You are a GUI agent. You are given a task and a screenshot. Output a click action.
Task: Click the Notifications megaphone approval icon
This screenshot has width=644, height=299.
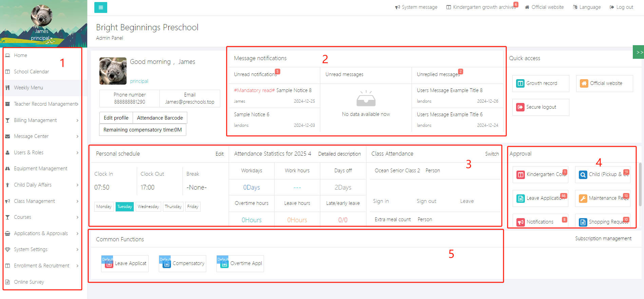(x=520, y=222)
